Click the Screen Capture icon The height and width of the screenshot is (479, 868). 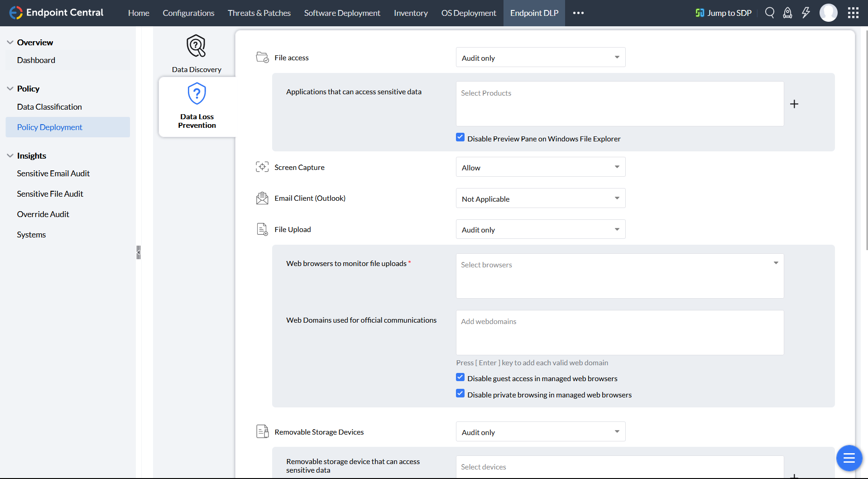[x=262, y=167]
